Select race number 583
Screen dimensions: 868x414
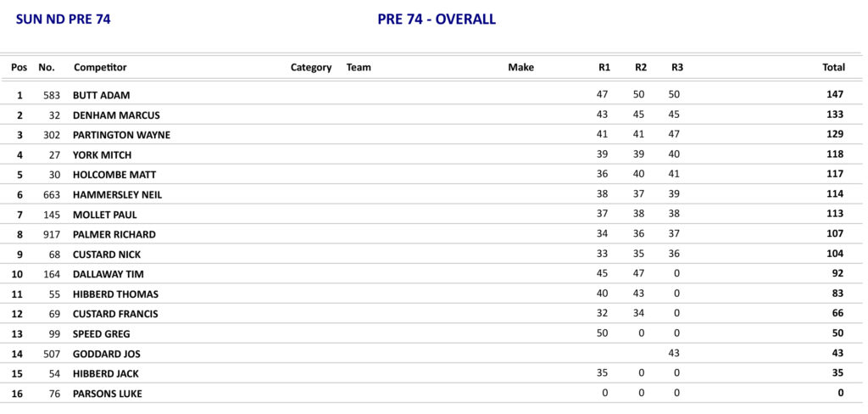point(52,96)
